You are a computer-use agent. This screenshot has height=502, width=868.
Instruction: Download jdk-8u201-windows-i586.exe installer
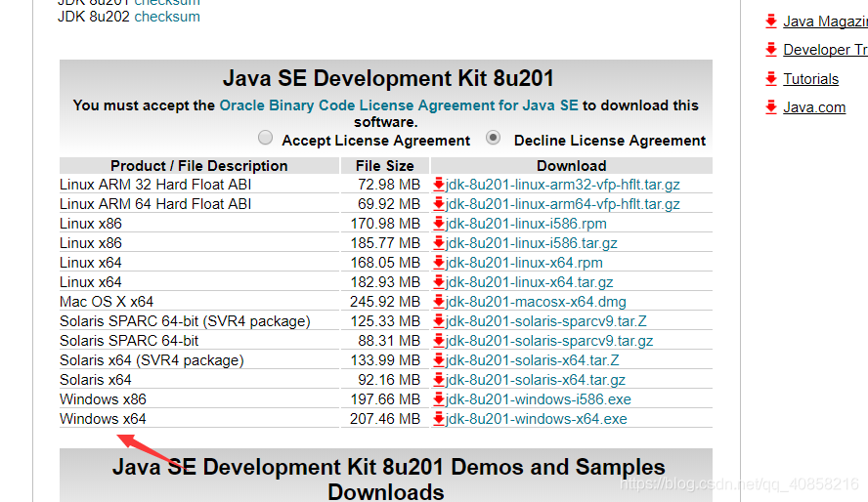(538, 399)
